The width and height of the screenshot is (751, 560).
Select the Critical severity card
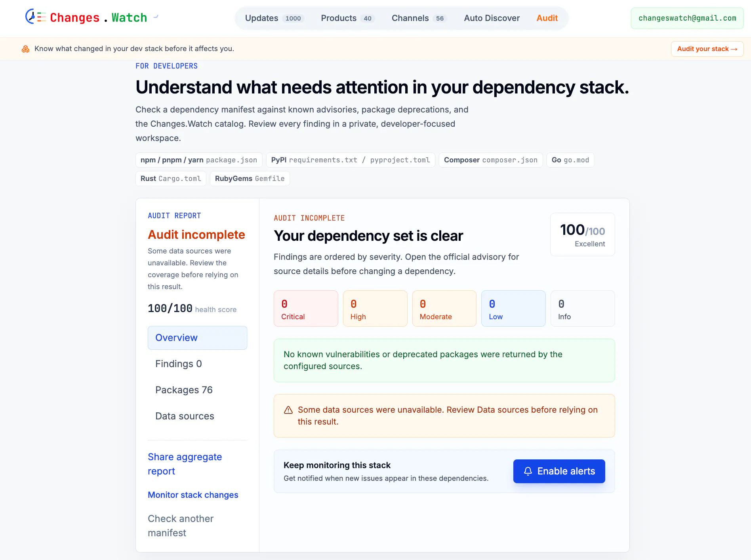(306, 309)
